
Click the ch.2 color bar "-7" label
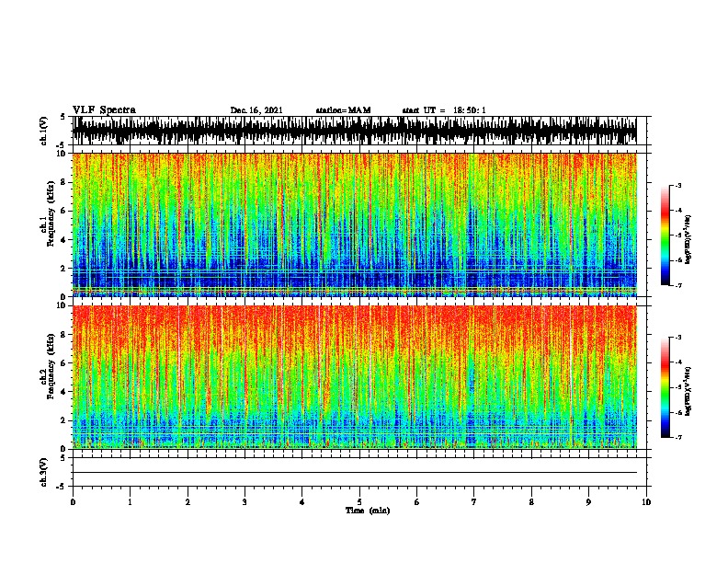[678, 437]
